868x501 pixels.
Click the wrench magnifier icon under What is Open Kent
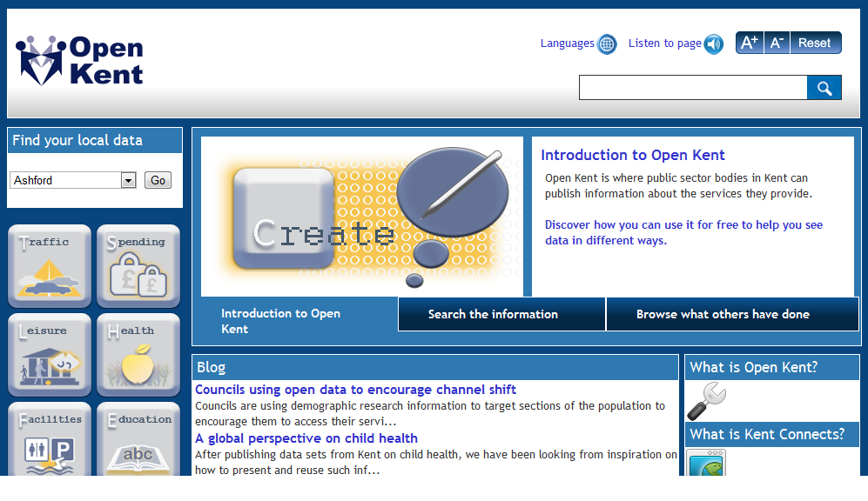pyautogui.click(x=706, y=402)
